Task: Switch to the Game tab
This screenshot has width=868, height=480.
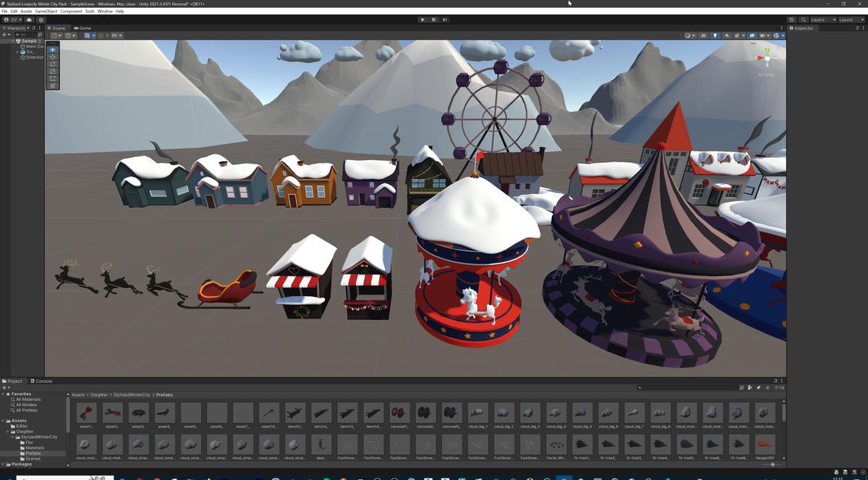Action: pyautogui.click(x=82, y=28)
